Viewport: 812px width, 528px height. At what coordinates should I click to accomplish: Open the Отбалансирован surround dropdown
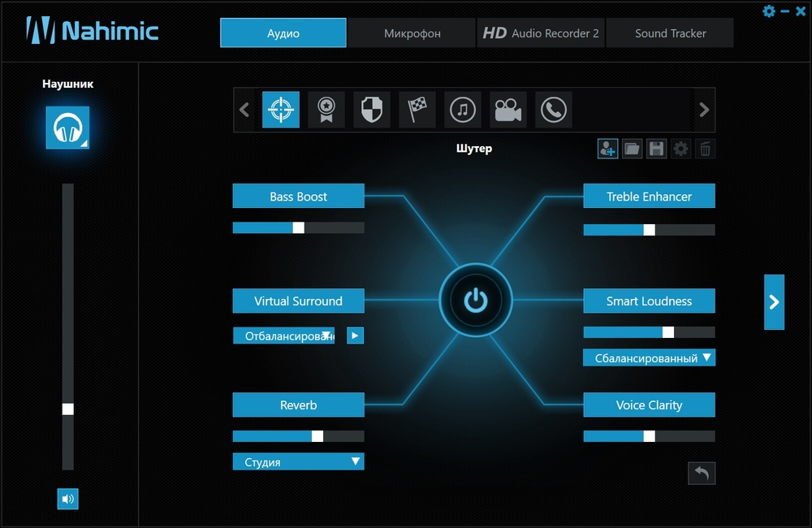point(283,335)
